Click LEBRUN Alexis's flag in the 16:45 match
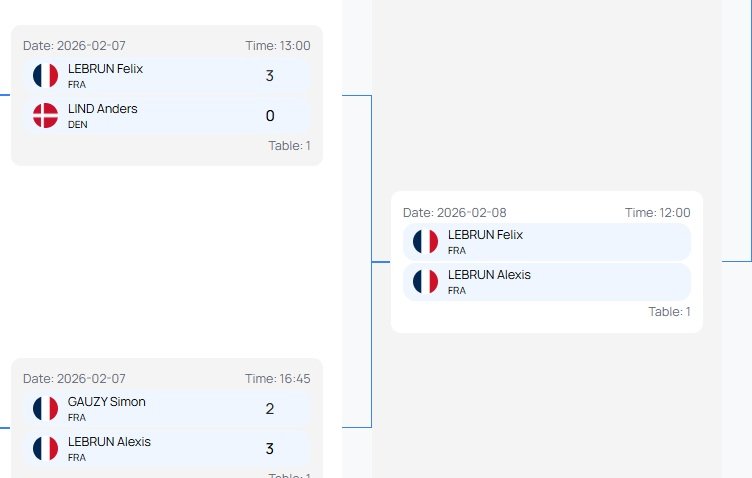The width and height of the screenshot is (752, 478). point(45,449)
